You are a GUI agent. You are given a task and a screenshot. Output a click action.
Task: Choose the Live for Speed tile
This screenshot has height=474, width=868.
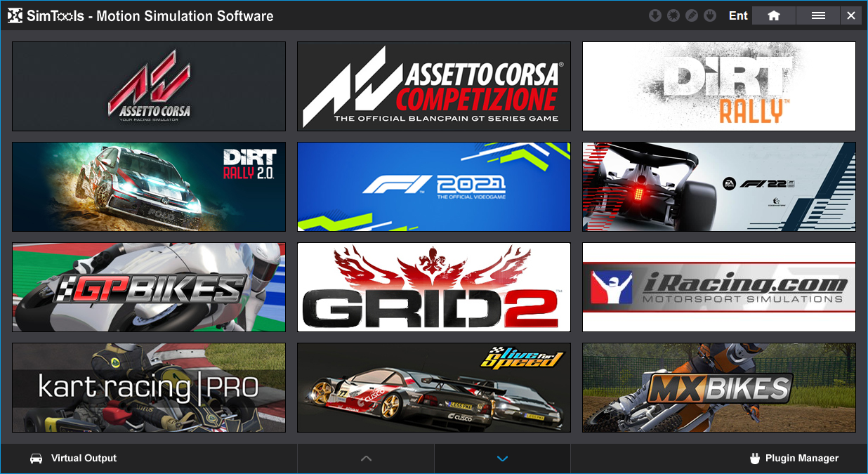[x=434, y=388]
